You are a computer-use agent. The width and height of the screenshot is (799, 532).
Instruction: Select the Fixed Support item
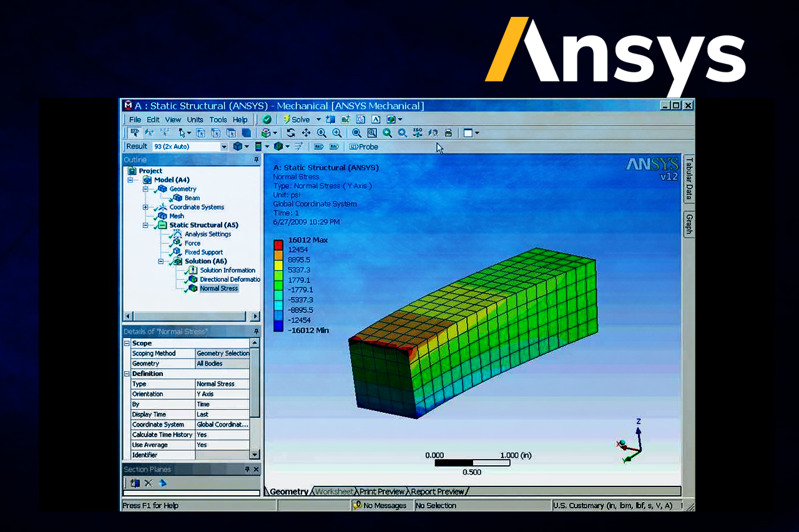tap(203, 252)
